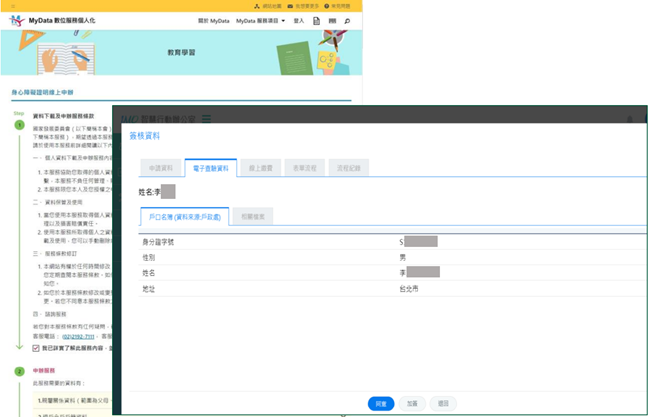Viewport: 650px width, 417px height.
Task: Click the 男 gender value
Action: (403, 257)
